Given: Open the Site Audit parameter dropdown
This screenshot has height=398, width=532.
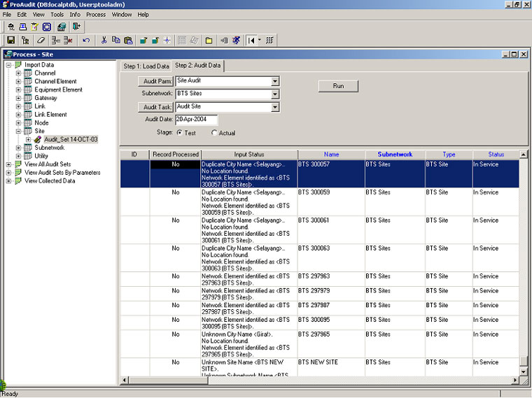Looking at the screenshot, I should (x=275, y=81).
